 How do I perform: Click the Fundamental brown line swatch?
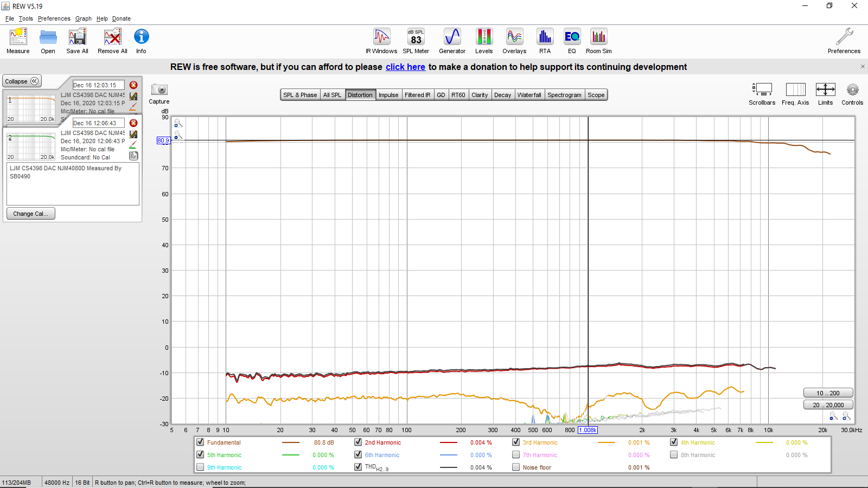point(290,442)
